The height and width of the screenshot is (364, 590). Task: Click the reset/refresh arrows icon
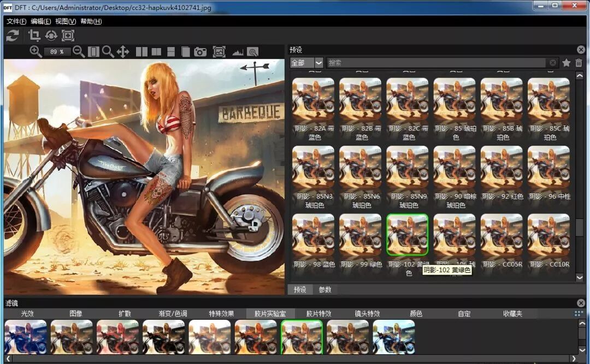pos(13,35)
